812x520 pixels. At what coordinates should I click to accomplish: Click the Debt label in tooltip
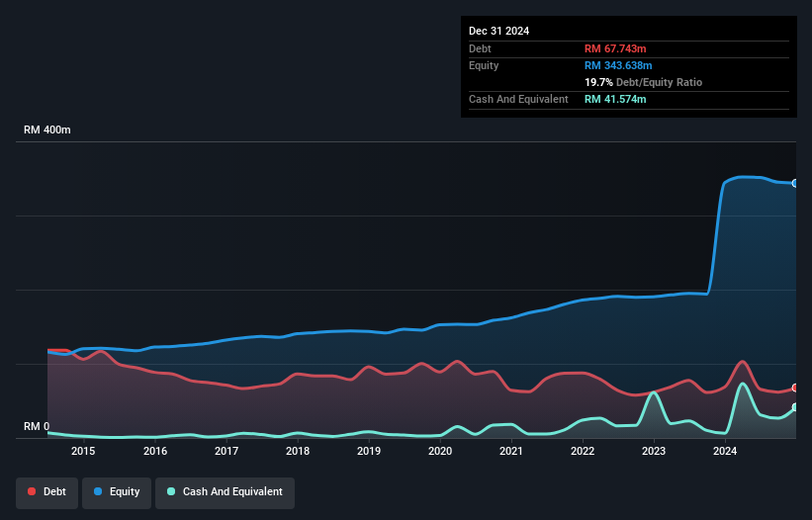[480, 48]
